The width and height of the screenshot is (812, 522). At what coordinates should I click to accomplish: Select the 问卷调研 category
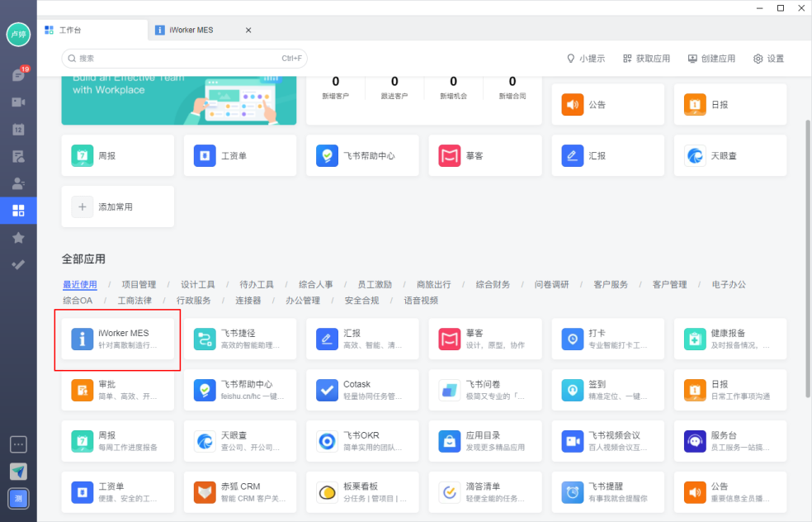click(x=552, y=285)
